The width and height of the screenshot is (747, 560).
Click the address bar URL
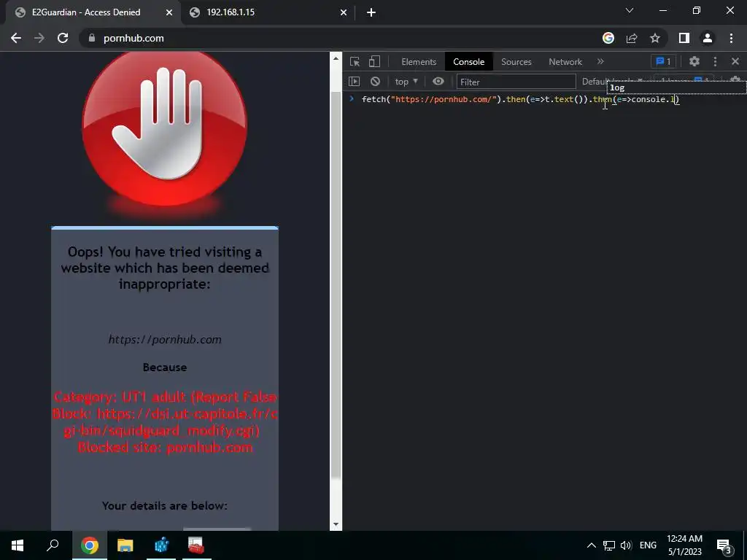click(133, 38)
